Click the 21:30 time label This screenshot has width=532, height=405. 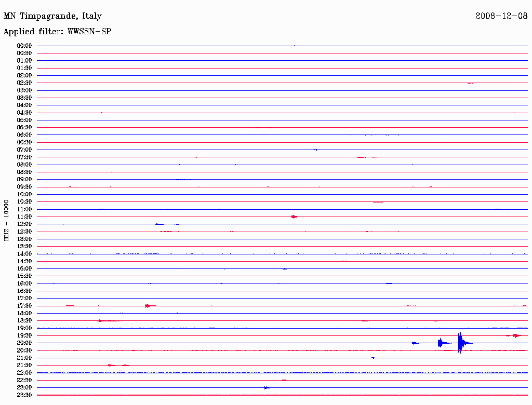click(24, 366)
